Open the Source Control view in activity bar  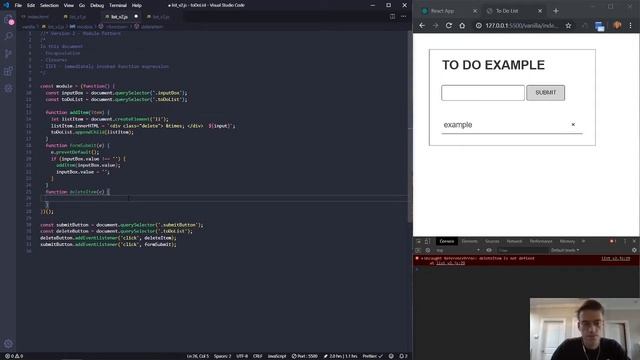tap(8, 53)
